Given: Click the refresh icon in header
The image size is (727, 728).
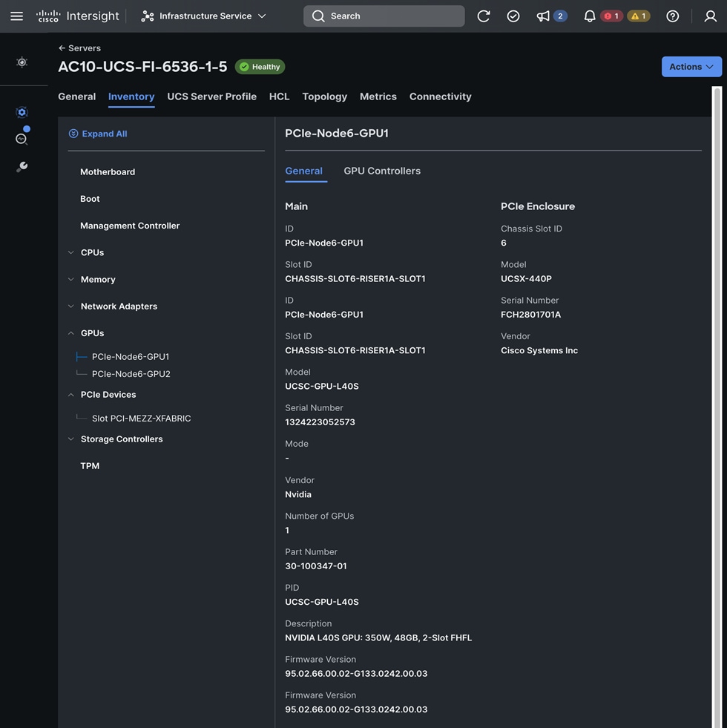Looking at the screenshot, I should point(484,16).
